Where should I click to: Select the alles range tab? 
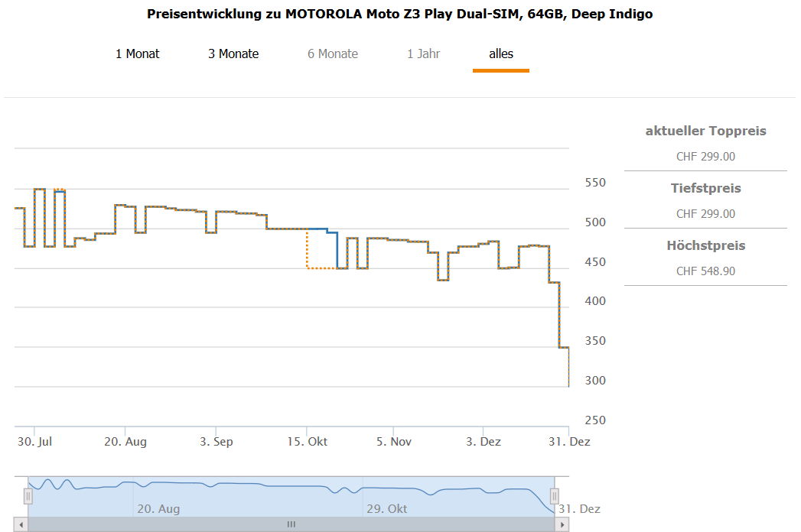pos(501,54)
